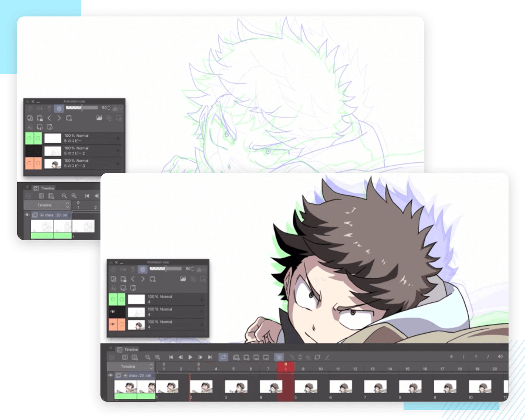Screen dimensions: 525x420
Task: Zoom out the back window timeline
Action: [x=64, y=196]
